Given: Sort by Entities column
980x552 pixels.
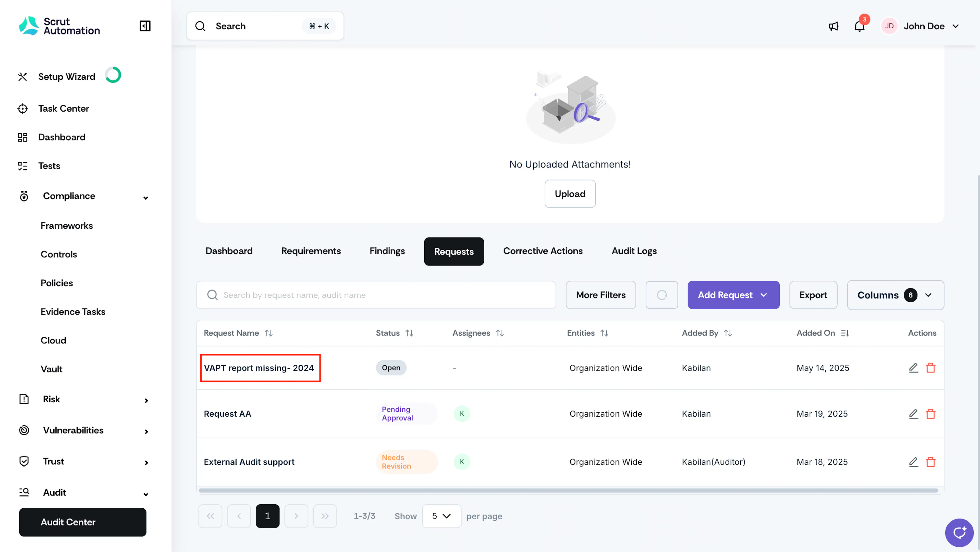Looking at the screenshot, I should (604, 333).
